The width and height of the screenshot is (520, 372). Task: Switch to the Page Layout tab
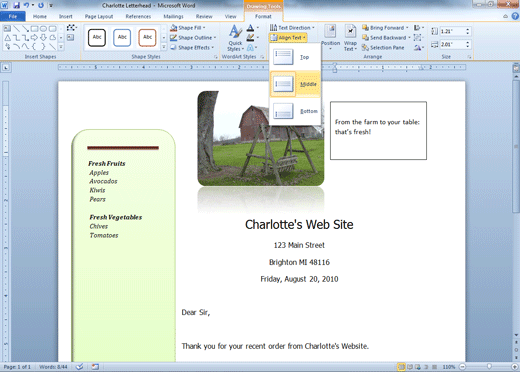pos(99,16)
